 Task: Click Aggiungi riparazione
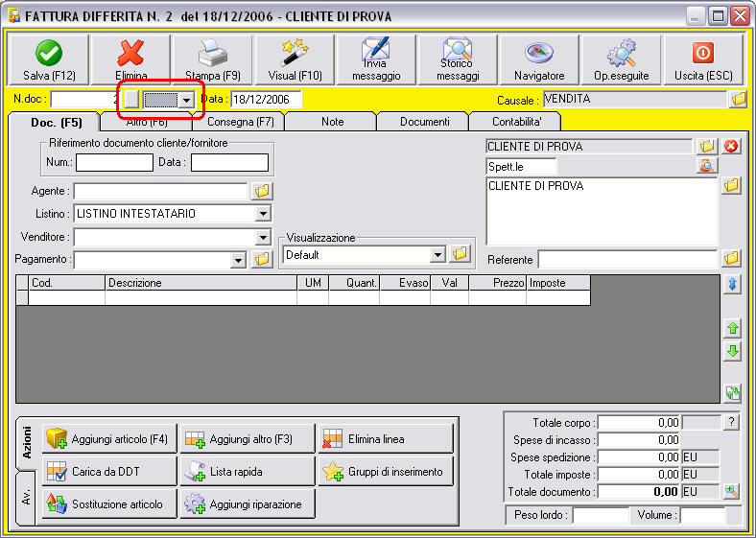[248, 503]
